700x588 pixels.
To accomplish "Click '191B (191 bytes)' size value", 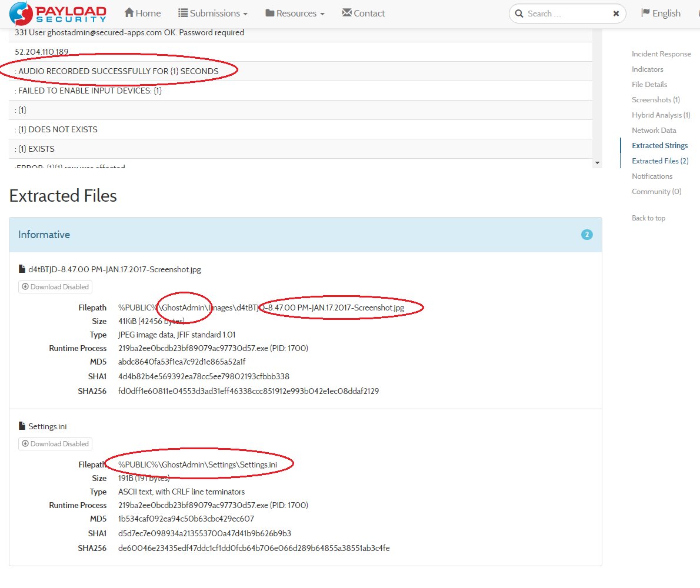I will (x=144, y=478).
